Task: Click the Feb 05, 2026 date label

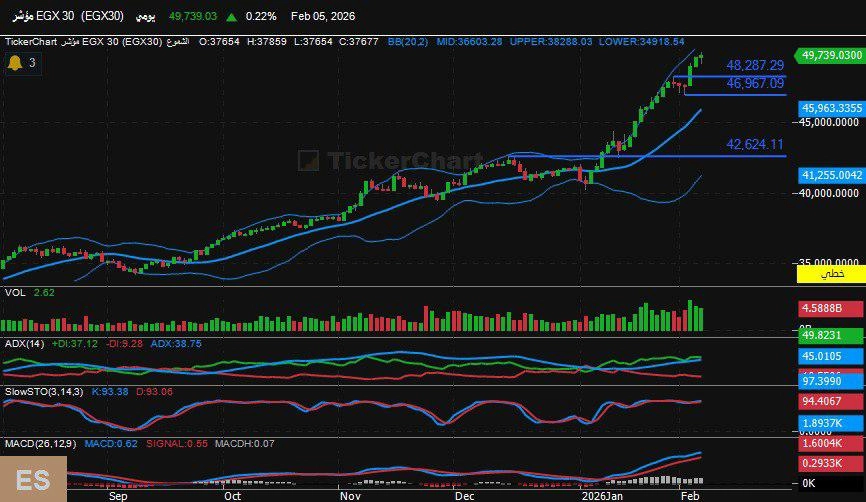Action: 322,17
